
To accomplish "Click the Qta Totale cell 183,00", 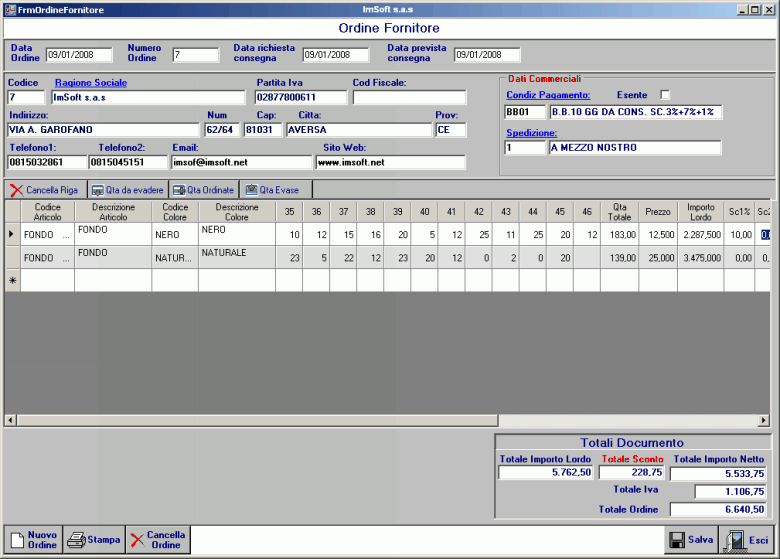I will coord(619,235).
